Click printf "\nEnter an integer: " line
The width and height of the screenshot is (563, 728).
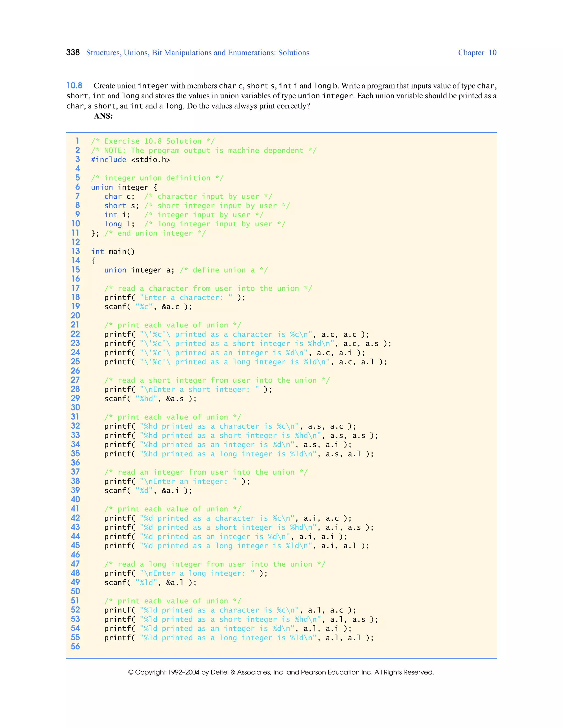[177, 482]
